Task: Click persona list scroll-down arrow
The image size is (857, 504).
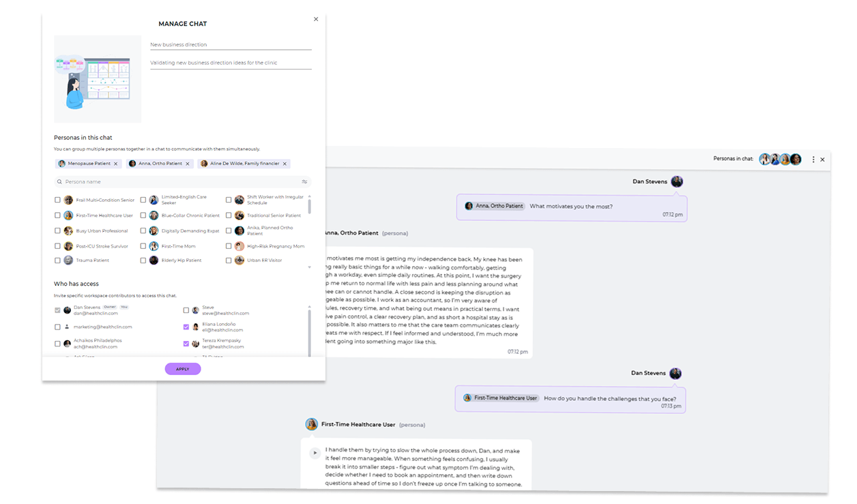Action: [x=310, y=267]
